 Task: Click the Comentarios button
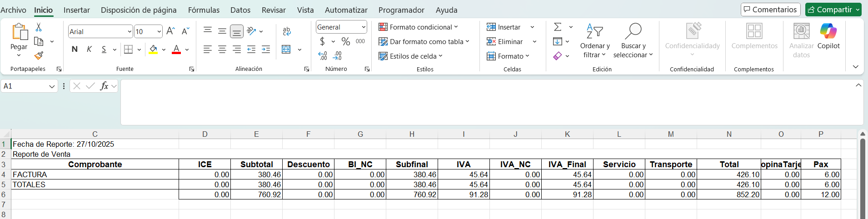[770, 10]
